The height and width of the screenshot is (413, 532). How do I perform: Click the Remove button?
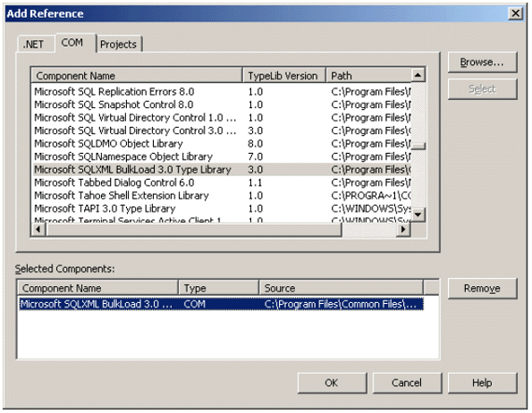[482, 288]
